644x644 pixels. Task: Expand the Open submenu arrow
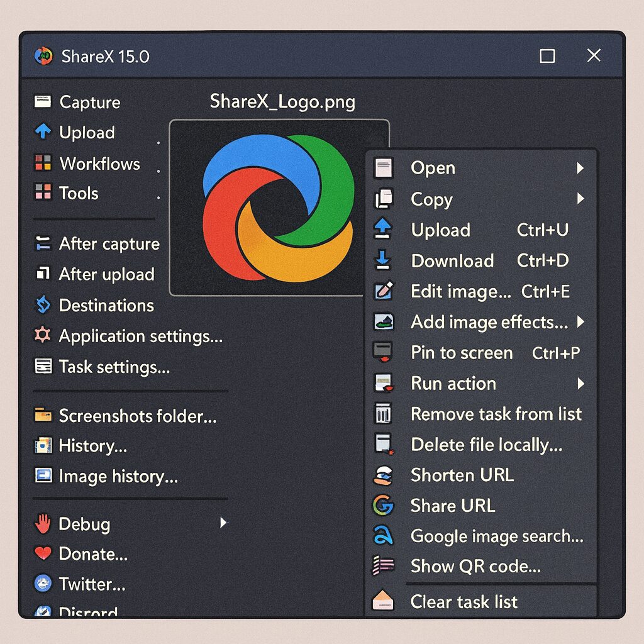(x=580, y=168)
